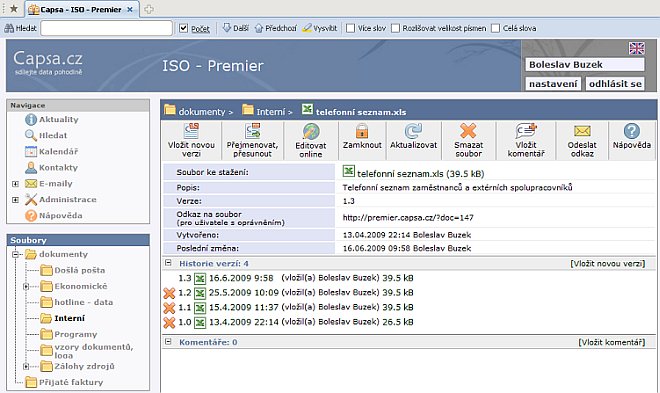Tick the Celá slova checkbox

click(x=495, y=28)
